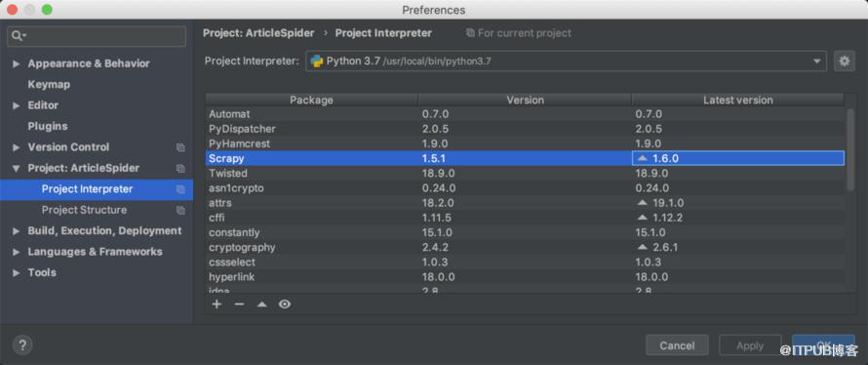This screenshot has width=868, height=365.
Task: Click the Apply button
Action: (750, 345)
